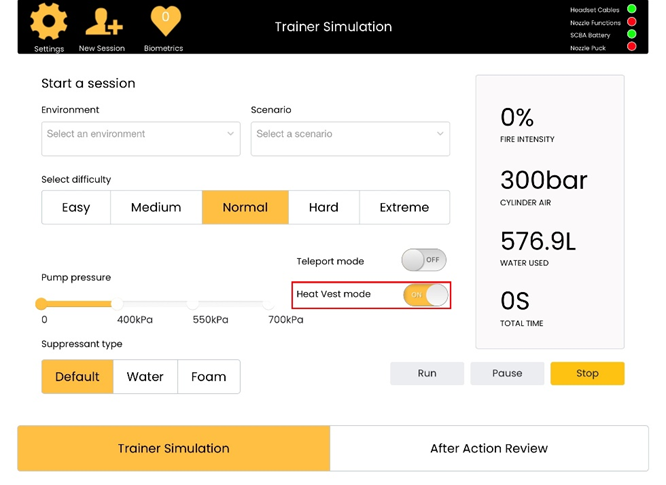666x485 pixels.
Task: Open the Scenario dropdown
Action: pyautogui.click(x=349, y=134)
